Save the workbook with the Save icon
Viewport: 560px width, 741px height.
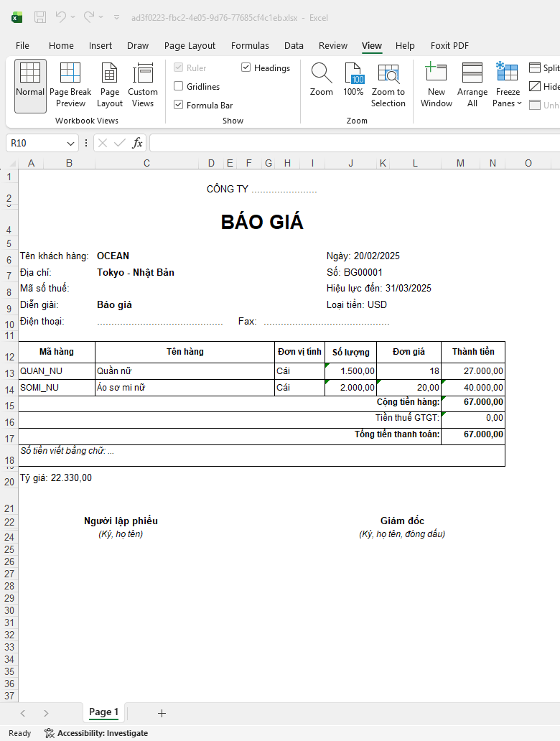pos(40,17)
